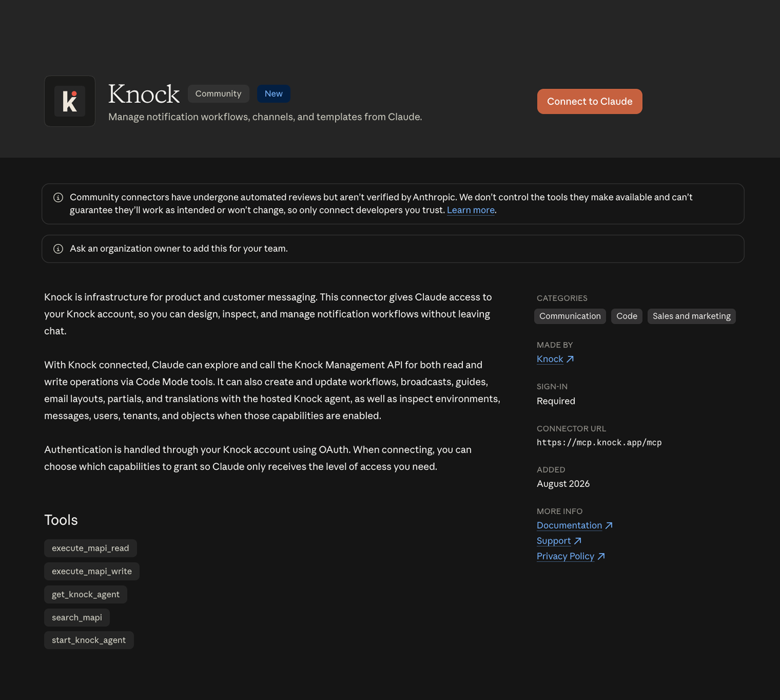Click the external arrow icon next to Privacy Policy

pyautogui.click(x=601, y=556)
